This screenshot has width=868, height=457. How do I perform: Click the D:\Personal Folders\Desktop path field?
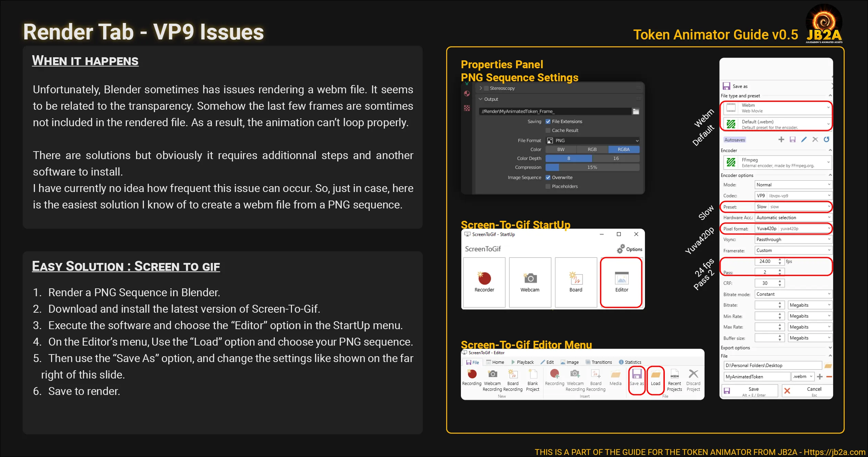pyautogui.click(x=772, y=366)
